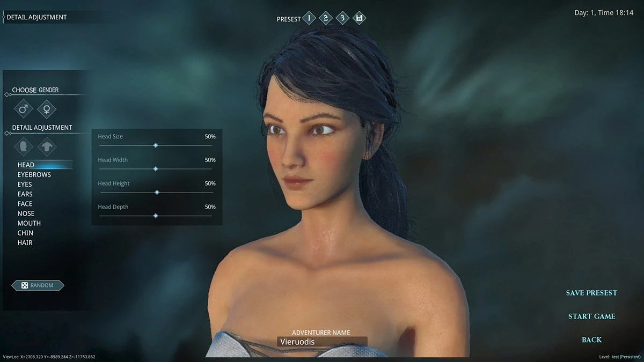Click the Adventurer Name text field
This screenshot has height=362, width=644.
point(322,342)
